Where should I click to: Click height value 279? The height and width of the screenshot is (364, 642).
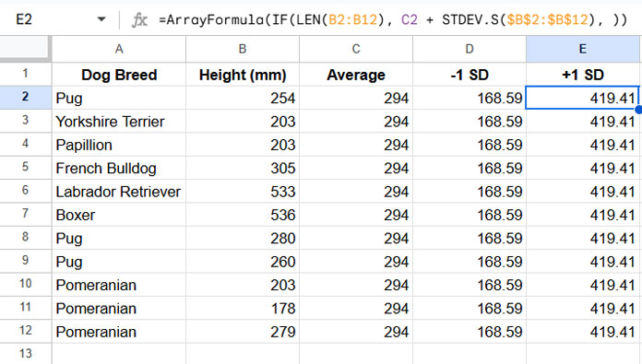[243, 331]
